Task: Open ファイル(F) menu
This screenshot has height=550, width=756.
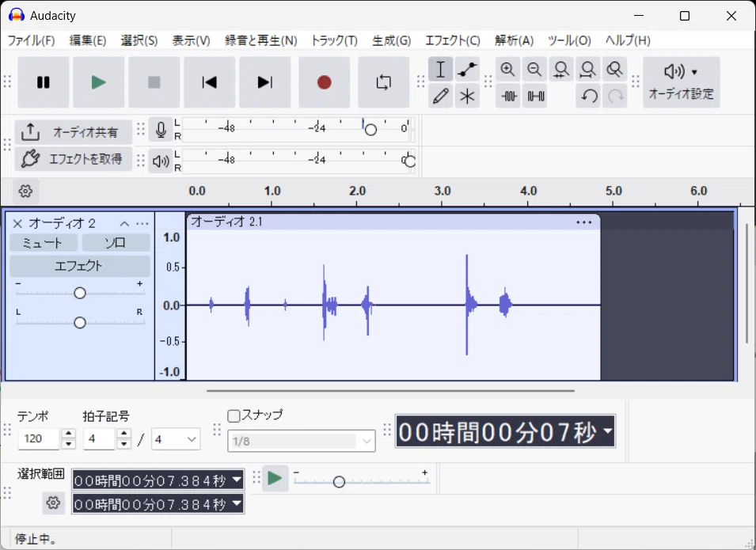Action: (32, 40)
